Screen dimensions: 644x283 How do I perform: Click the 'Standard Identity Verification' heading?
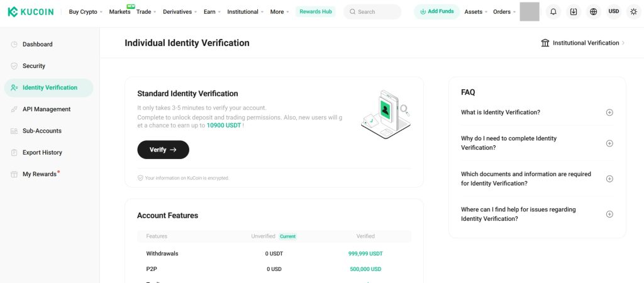[187, 94]
